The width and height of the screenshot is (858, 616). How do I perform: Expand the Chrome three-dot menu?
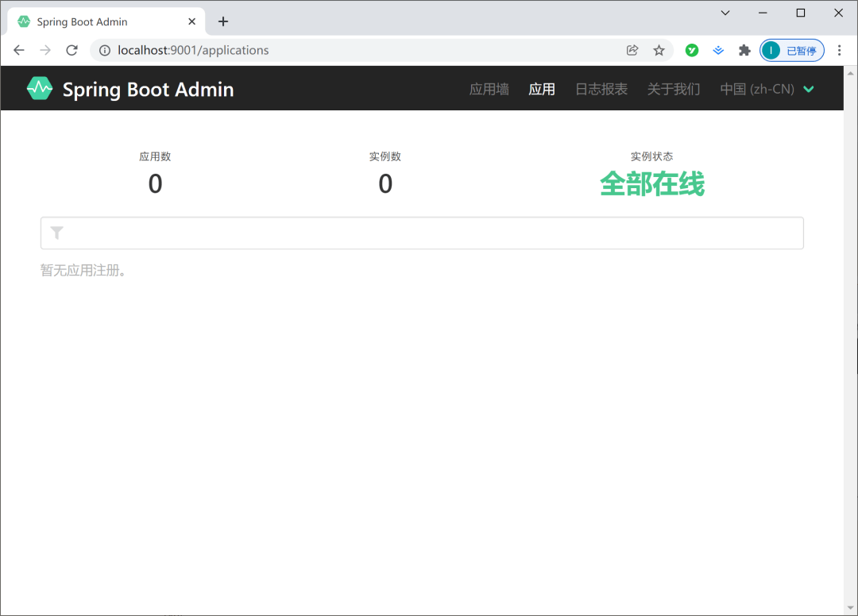pos(840,49)
